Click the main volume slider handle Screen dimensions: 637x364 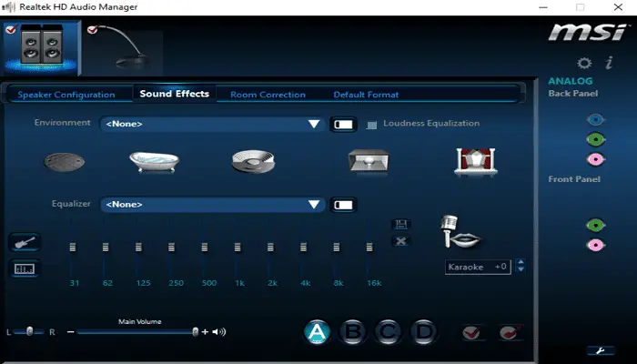(196, 332)
